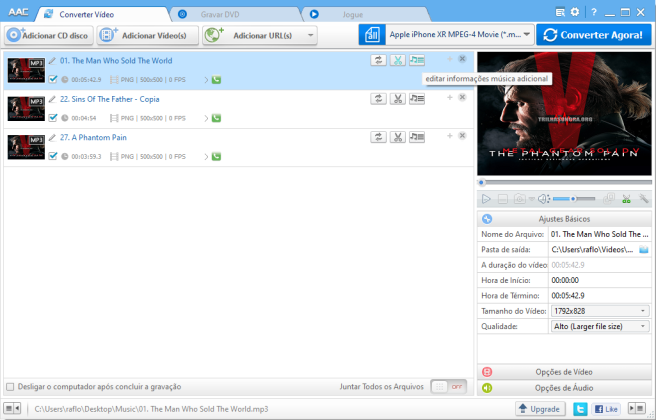This screenshot has width=656, height=420.
Task: Click the plus icon on A Phantom Pain row
Action: 450,136
